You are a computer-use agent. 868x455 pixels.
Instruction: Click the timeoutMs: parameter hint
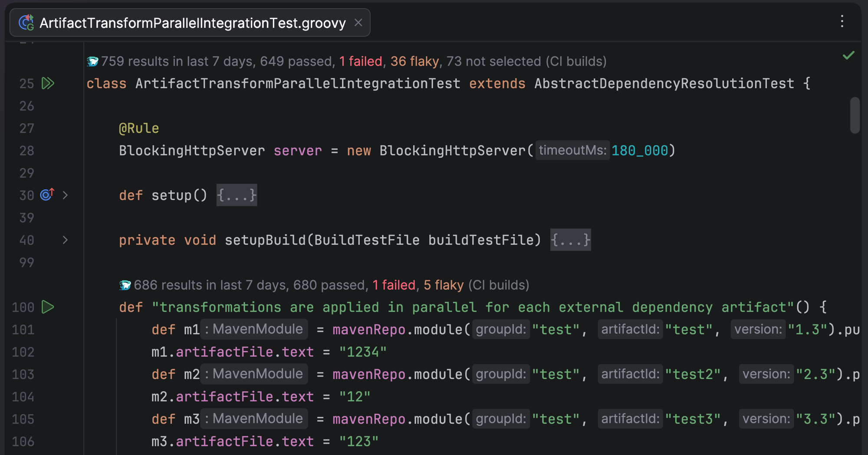point(572,151)
